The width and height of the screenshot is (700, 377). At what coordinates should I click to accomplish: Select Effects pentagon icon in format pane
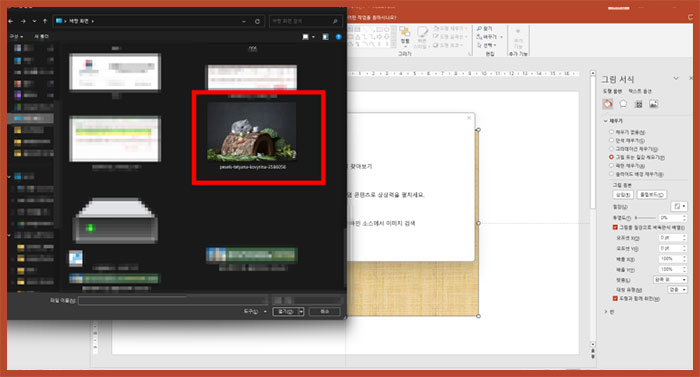(x=623, y=104)
